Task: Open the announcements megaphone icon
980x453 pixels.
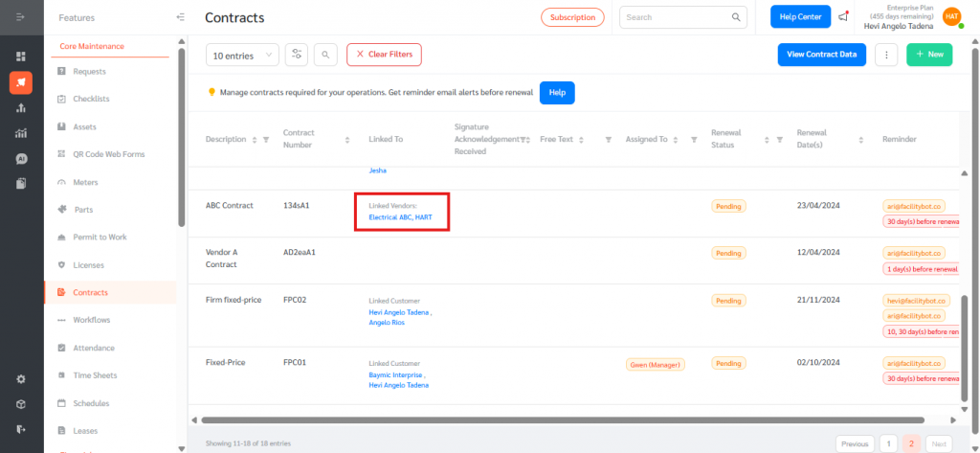Action: click(x=843, y=17)
